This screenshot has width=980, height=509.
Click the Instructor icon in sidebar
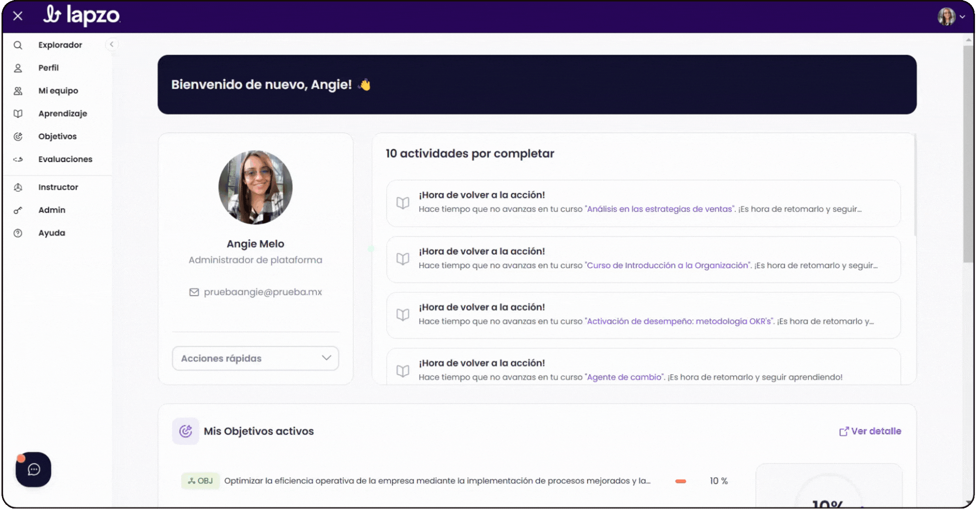pyautogui.click(x=18, y=187)
